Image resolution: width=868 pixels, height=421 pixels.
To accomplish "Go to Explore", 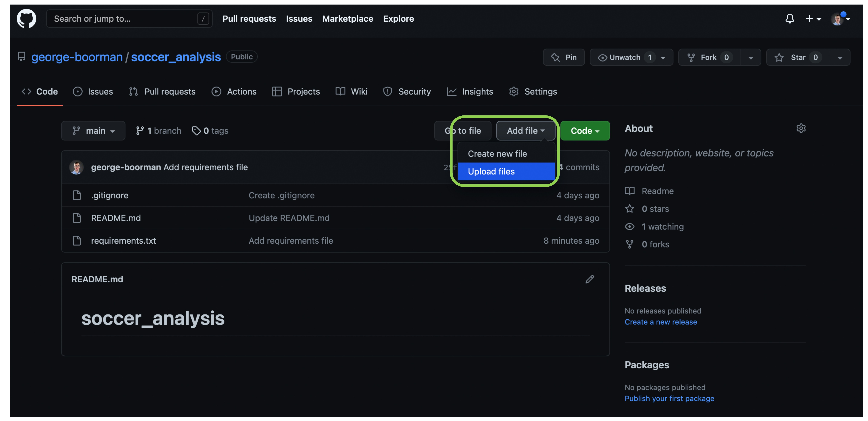I will (398, 19).
